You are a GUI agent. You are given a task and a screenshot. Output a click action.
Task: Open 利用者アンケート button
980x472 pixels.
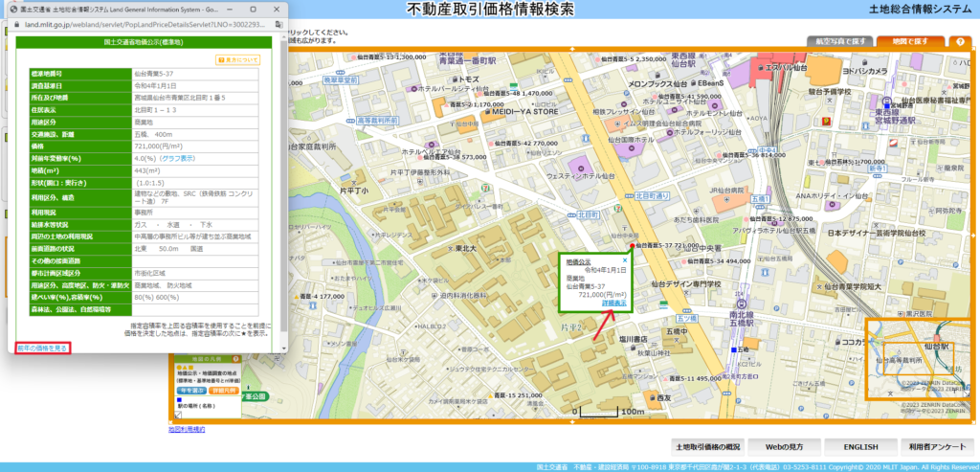pyautogui.click(x=937, y=447)
